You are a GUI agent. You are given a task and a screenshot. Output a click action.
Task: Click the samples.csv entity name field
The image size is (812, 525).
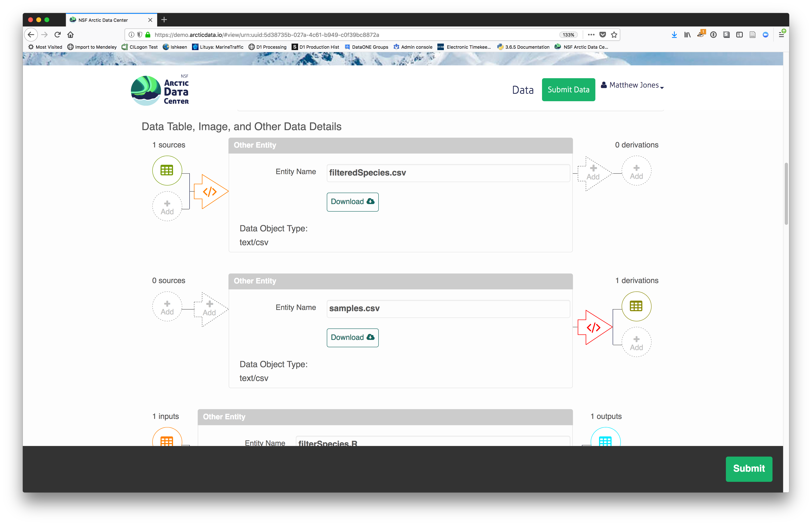(x=448, y=309)
